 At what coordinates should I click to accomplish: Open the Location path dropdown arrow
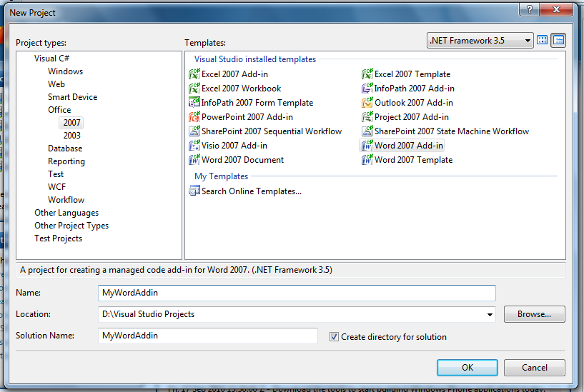(x=490, y=314)
